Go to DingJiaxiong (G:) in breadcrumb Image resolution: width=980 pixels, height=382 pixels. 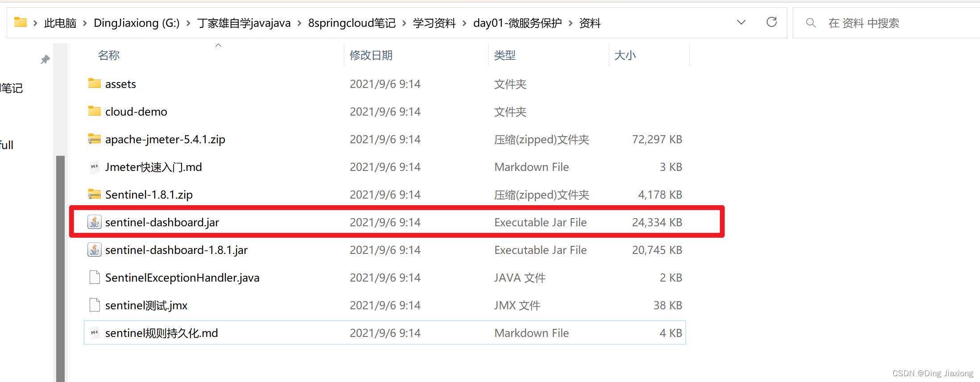pyautogui.click(x=136, y=23)
